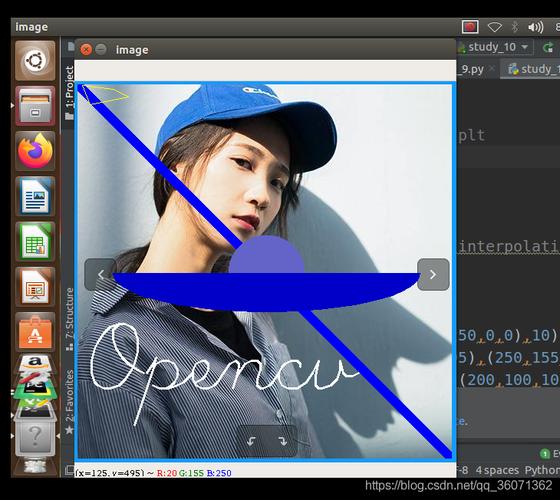Open LibreOffice Writer from dock
Image resolution: width=560 pixels, height=500 pixels.
(35, 196)
